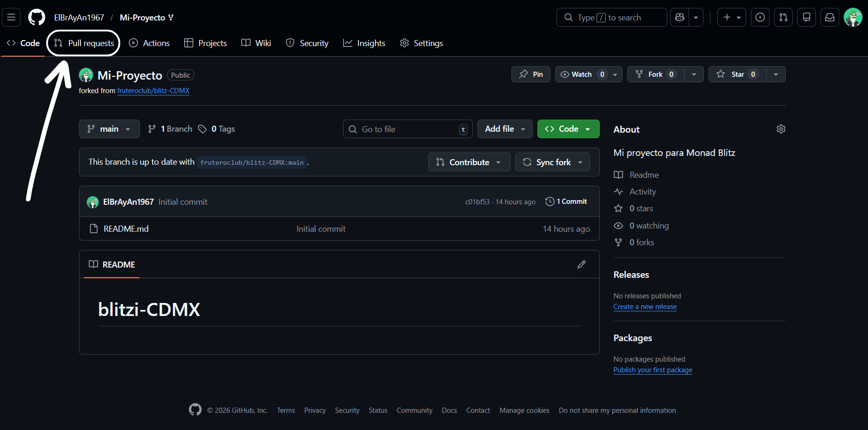
Task: Open the user profile avatar menu
Action: point(853,17)
